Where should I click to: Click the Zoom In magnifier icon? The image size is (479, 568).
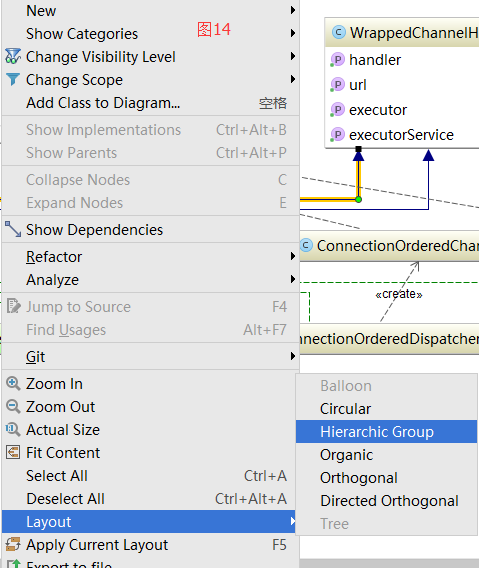(13, 383)
